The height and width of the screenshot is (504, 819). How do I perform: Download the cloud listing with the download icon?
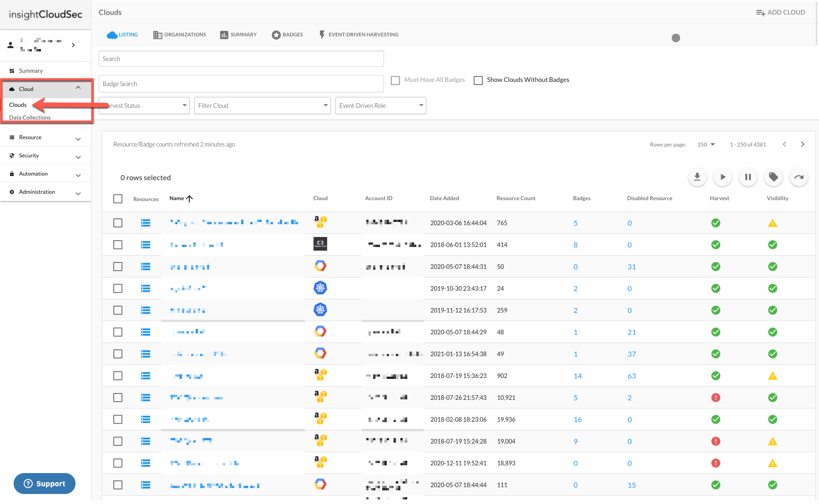(697, 177)
